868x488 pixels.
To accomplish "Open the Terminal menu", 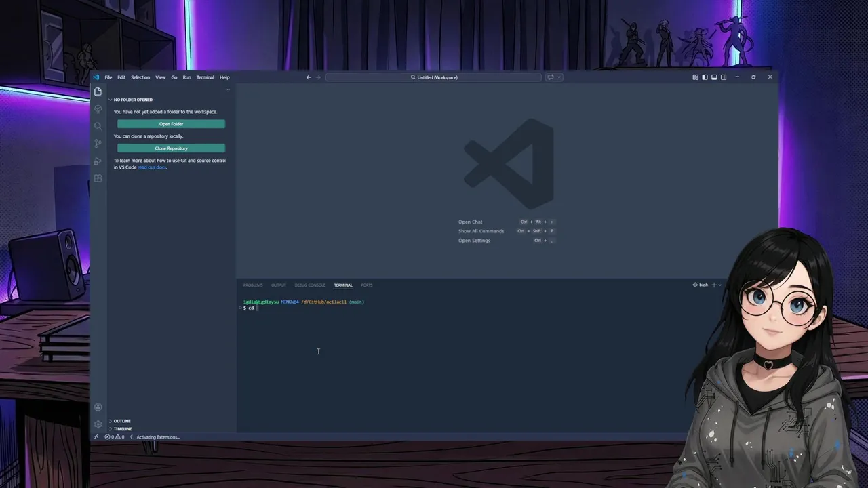I will (x=205, y=77).
